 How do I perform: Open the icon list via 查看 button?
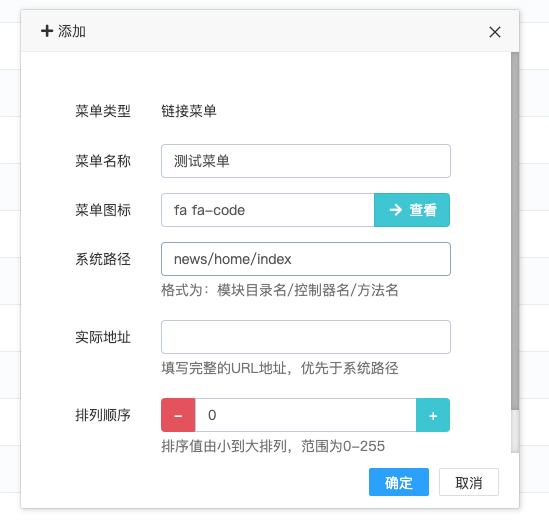pos(412,210)
